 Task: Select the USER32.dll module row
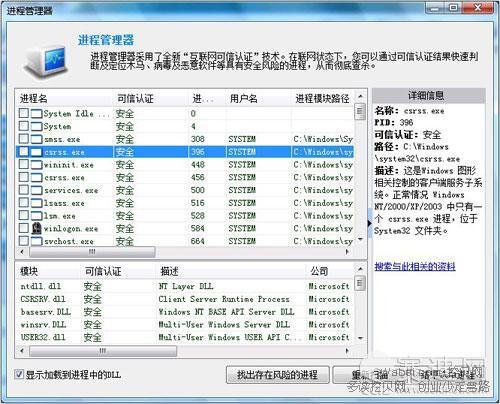click(x=185, y=337)
